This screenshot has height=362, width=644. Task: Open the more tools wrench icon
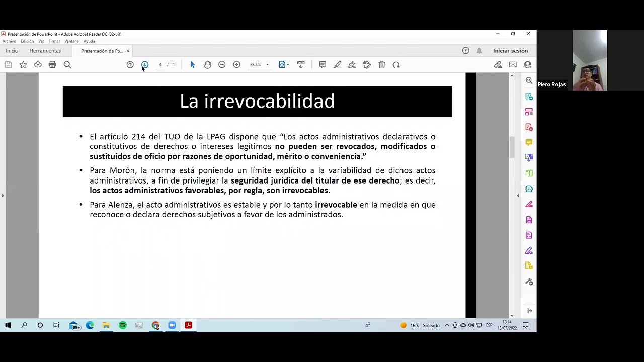point(529,282)
